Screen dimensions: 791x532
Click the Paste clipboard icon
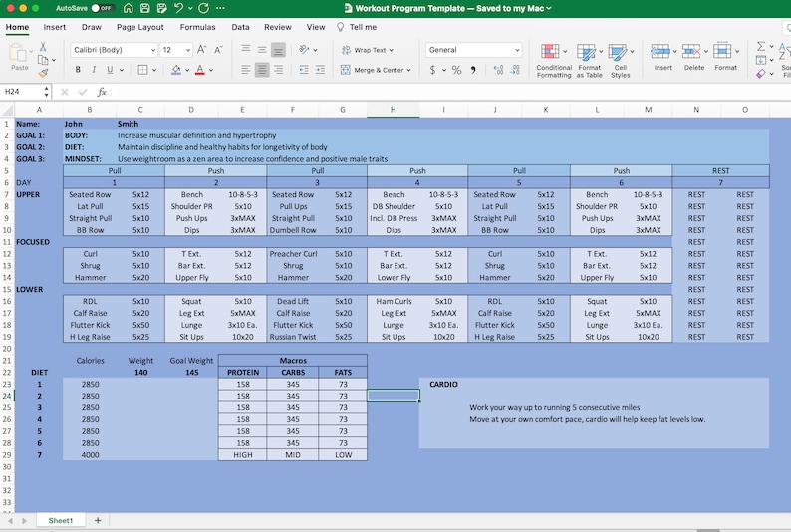tap(18, 53)
